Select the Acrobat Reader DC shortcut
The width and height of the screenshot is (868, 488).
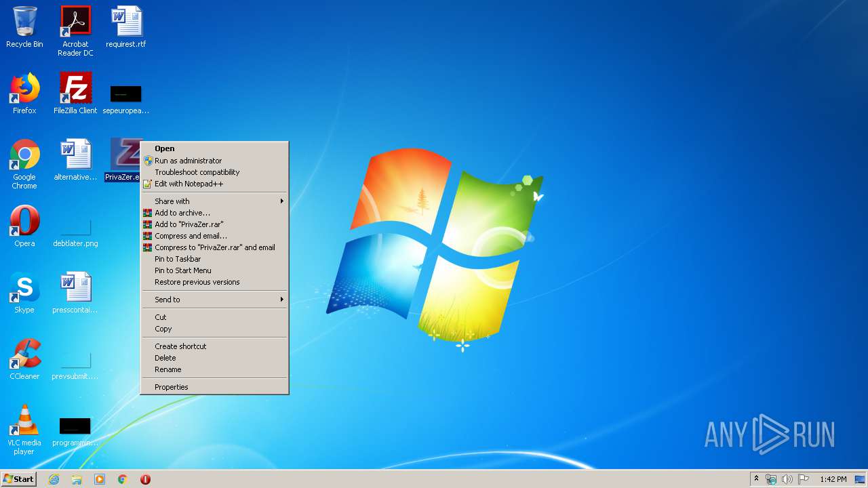pos(75,31)
